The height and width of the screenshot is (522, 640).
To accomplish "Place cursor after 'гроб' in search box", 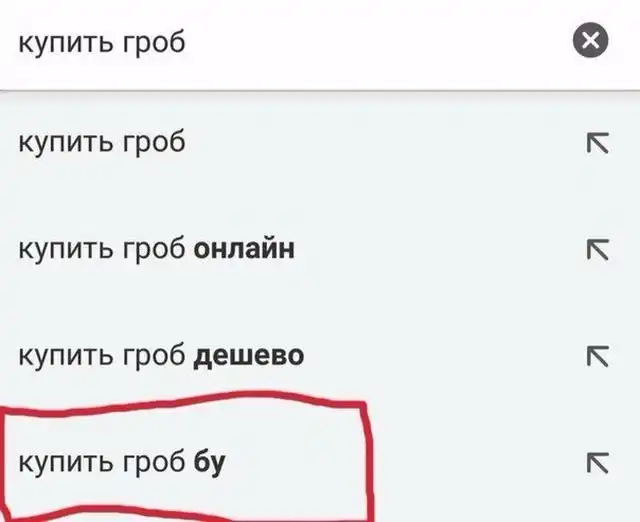I will (186, 42).
